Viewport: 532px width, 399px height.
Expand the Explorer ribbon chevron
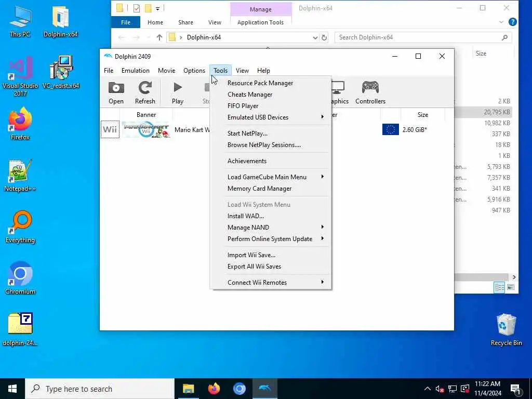tap(501, 22)
